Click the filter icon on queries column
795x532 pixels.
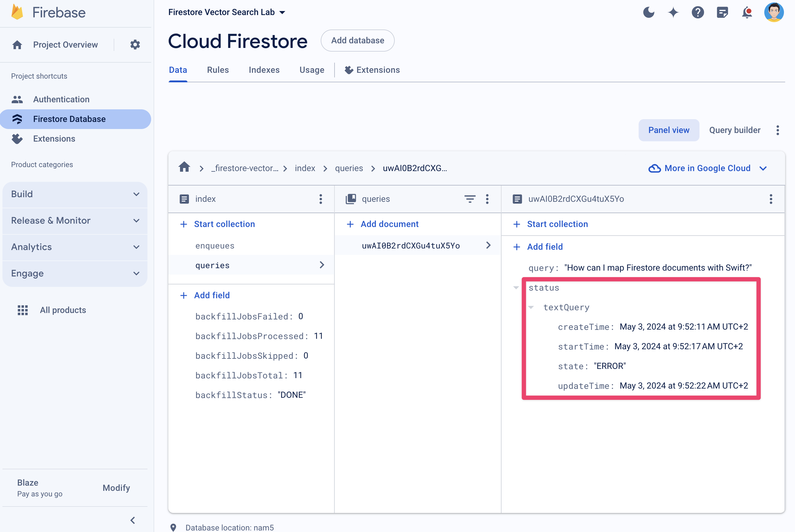[x=470, y=199]
